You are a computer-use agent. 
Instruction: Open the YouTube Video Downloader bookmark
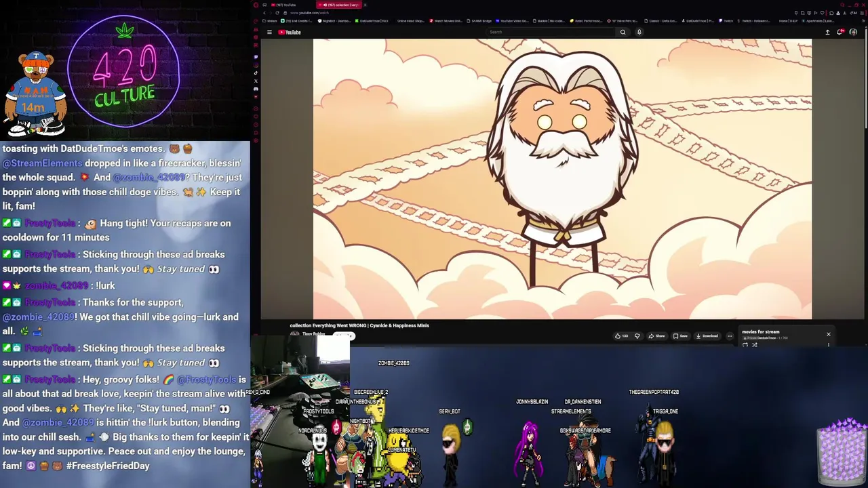click(x=513, y=21)
